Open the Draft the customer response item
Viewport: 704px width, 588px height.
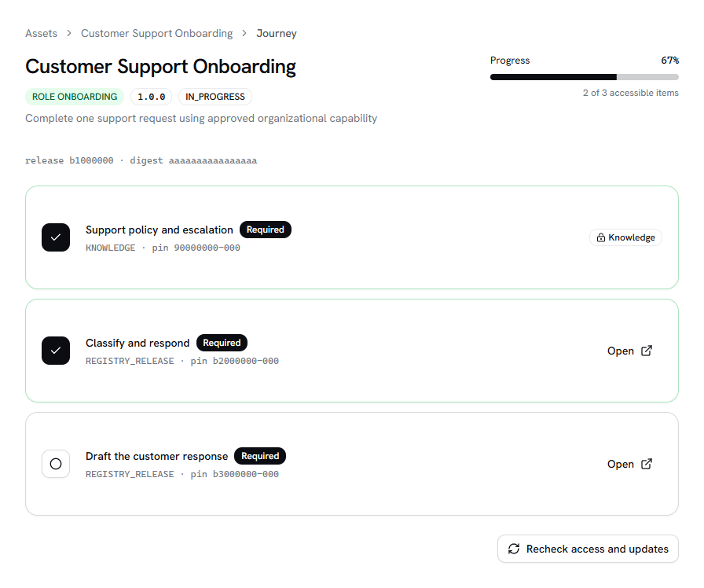(629, 464)
